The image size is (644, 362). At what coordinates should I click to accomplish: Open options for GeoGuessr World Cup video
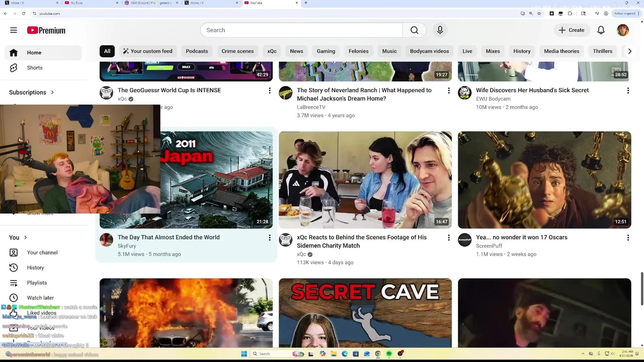269,90
